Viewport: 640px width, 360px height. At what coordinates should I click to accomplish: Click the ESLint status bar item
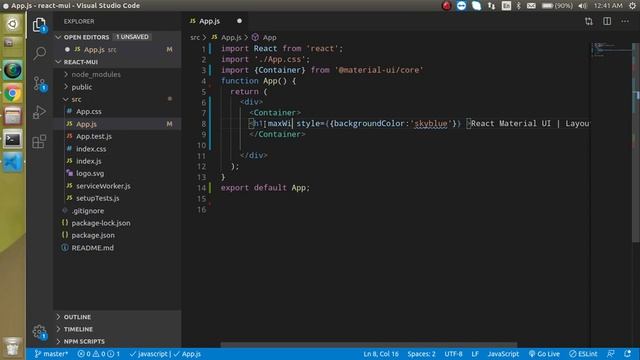click(x=583, y=354)
